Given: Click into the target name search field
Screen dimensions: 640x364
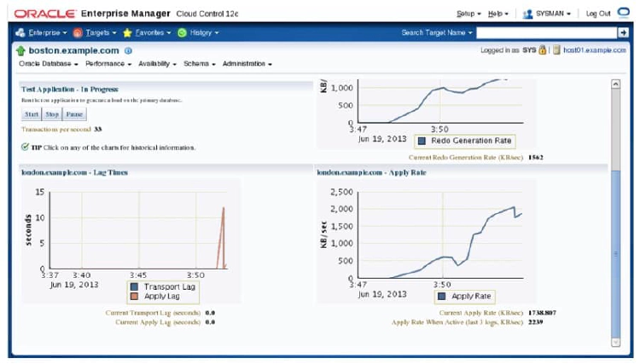Looking at the screenshot, I should pos(546,32).
